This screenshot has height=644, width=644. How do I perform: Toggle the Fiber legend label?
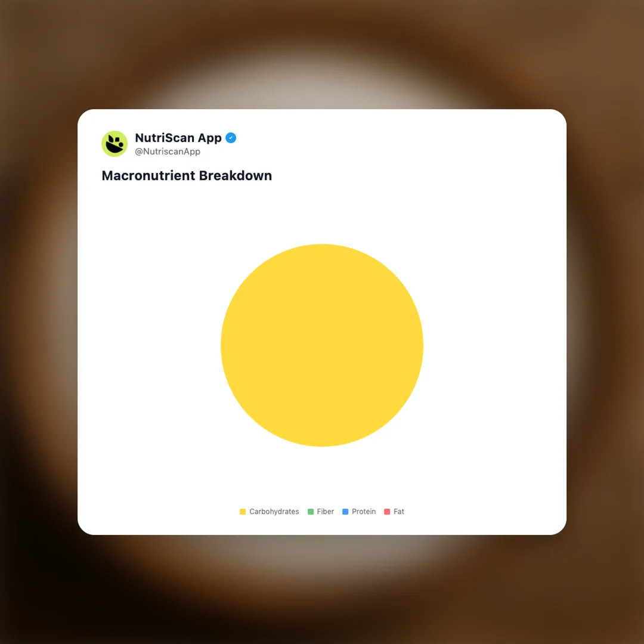[326, 512]
